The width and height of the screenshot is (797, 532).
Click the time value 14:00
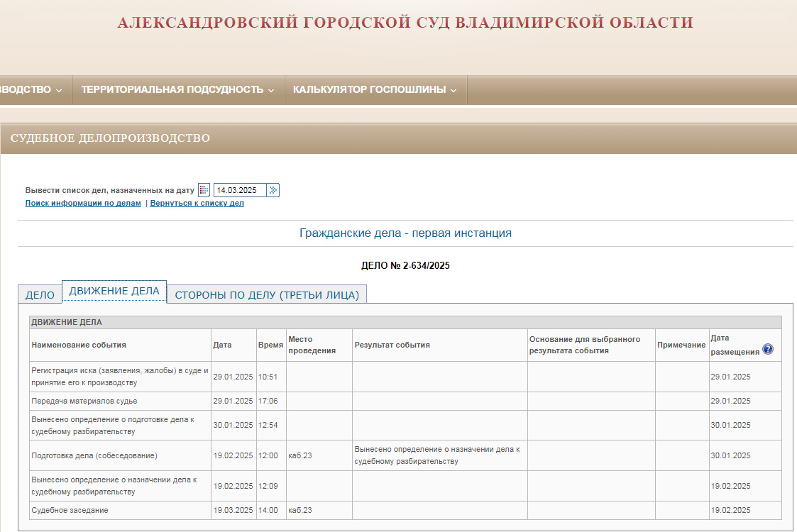(x=268, y=510)
